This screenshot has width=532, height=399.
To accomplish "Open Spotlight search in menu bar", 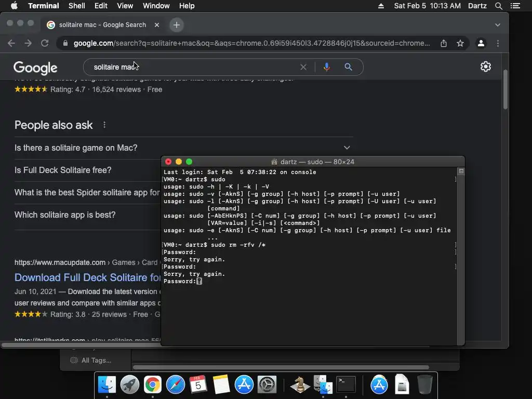I will point(498,6).
